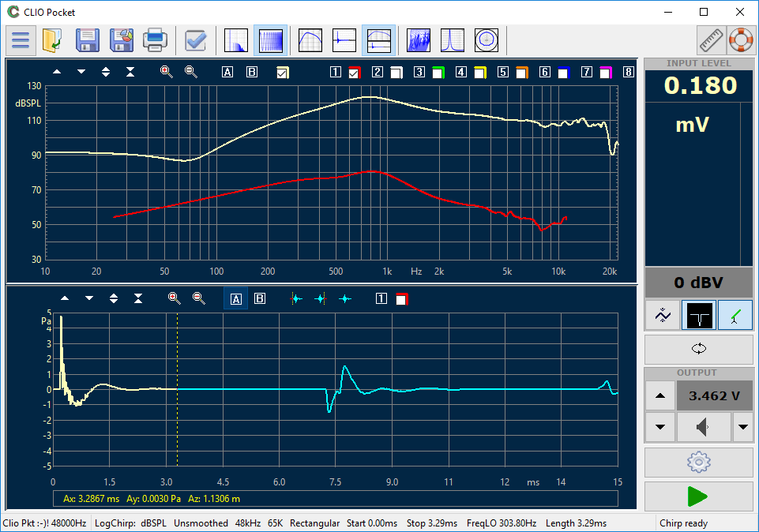Store curve into overlay slot 2

pyautogui.click(x=378, y=72)
